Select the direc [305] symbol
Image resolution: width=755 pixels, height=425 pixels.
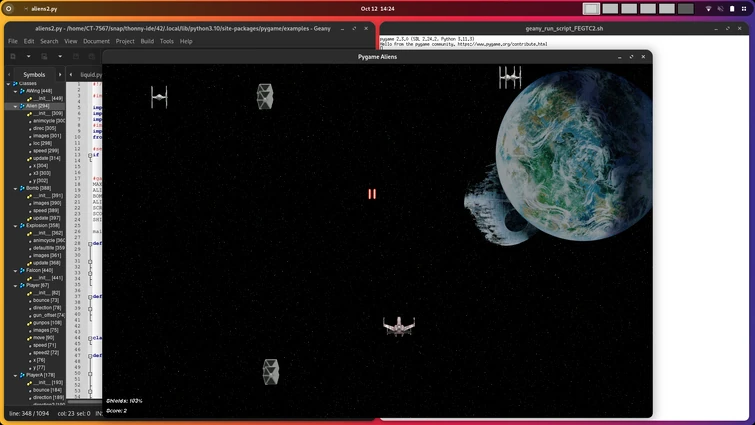tap(44, 129)
